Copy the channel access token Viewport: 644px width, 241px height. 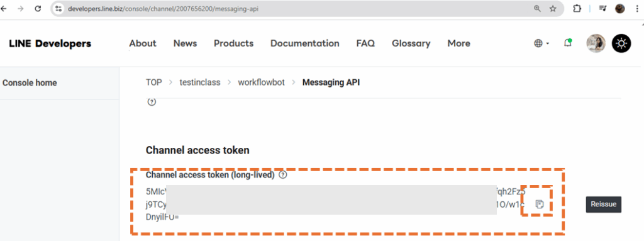[x=540, y=204]
